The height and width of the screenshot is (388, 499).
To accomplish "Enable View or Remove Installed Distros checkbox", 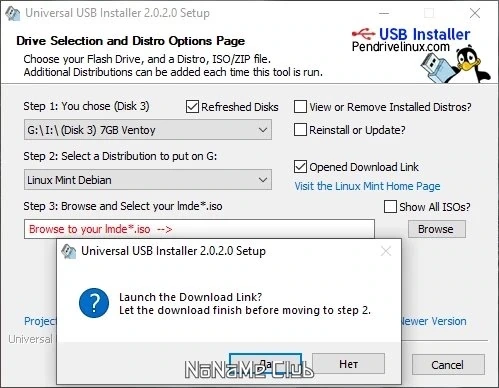I will pos(300,107).
